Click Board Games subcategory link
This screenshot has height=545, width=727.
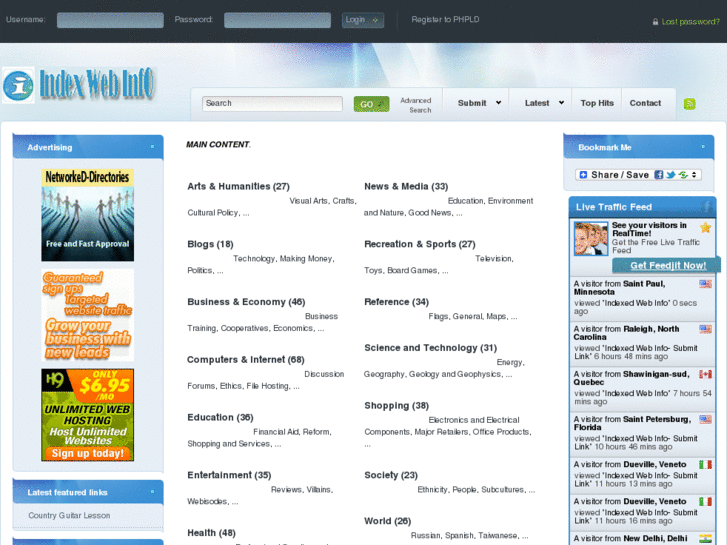click(412, 270)
